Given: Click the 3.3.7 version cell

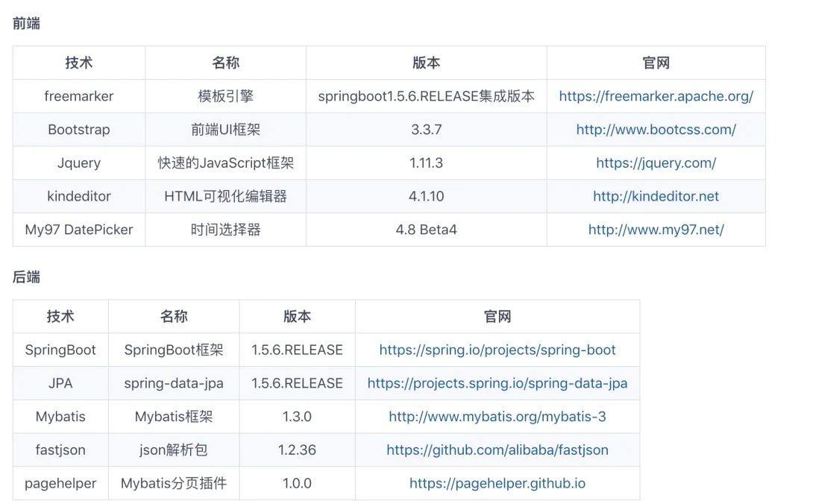Looking at the screenshot, I should [426, 130].
